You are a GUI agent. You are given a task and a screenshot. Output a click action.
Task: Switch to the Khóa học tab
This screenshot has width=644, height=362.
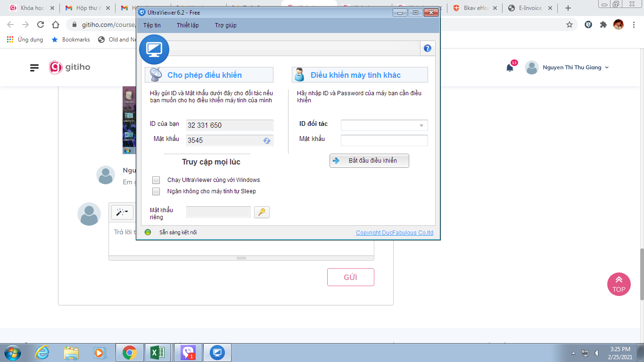32,8
